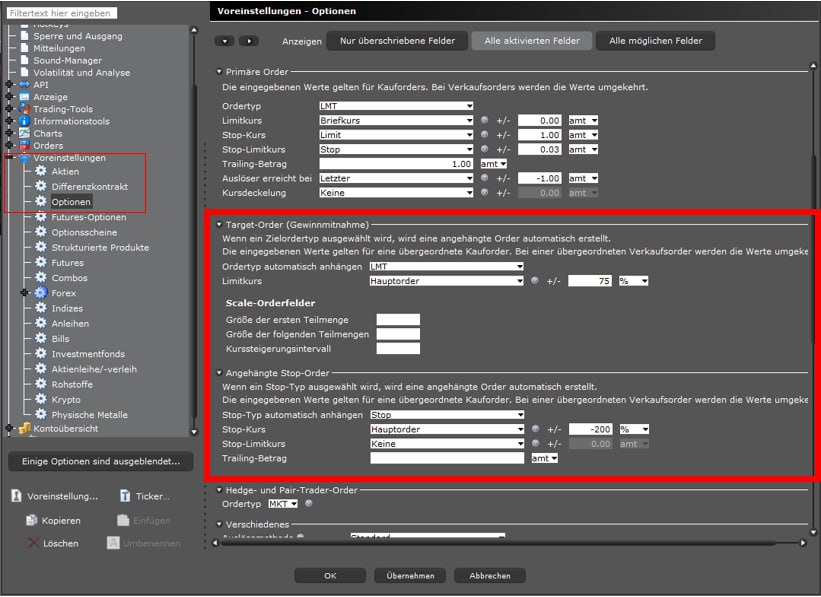The image size is (821, 597).
Task: Click the Trading-Tools icon in sidebar
Action: [x=25, y=109]
